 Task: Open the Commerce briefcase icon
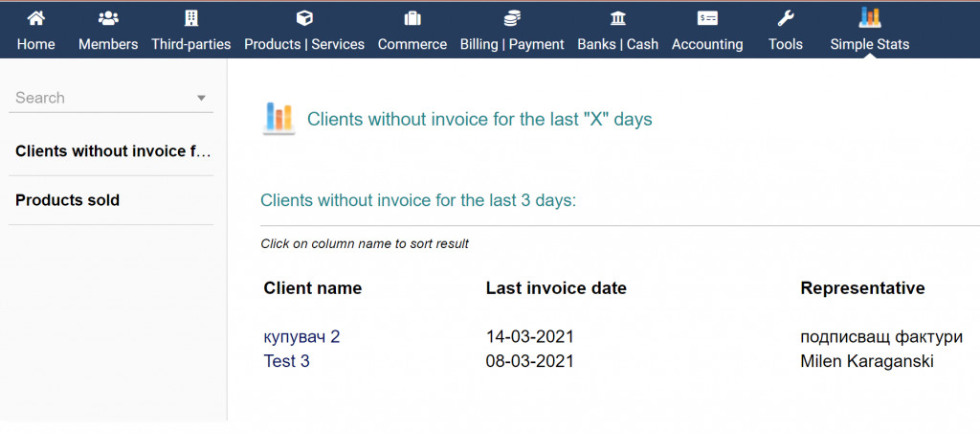[412, 18]
